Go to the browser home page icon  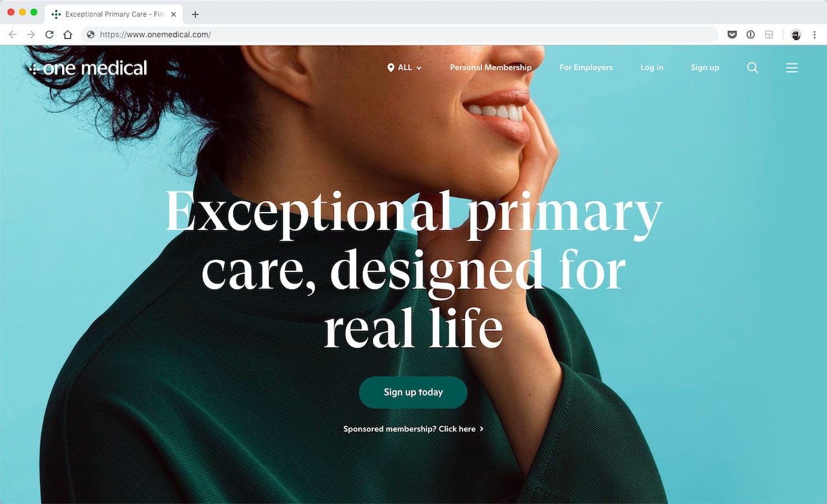tap(67, 35)
